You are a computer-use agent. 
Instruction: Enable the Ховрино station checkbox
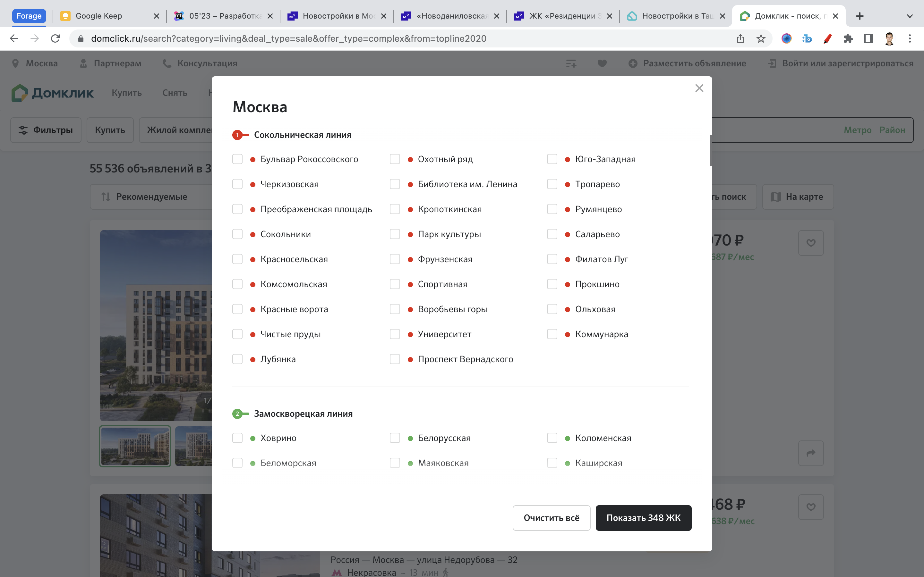tap(237, 438)
